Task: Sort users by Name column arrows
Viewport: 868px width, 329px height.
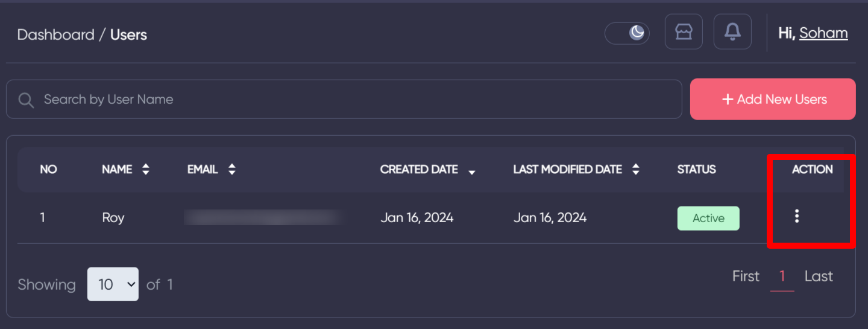Action: click(145, 170)
